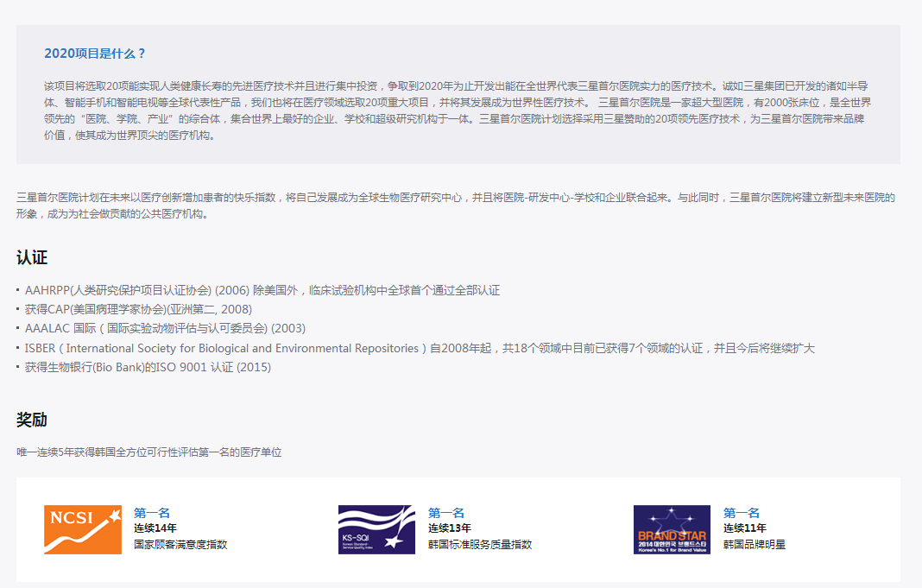Click the AAHRPP (2006) certification item
The image size is (922, 588).
click(x=262, y=290)
